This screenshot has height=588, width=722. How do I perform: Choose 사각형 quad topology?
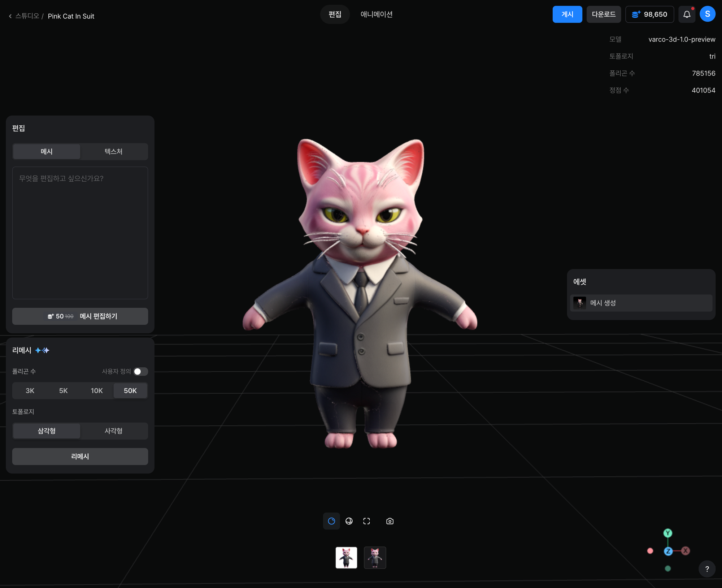tap(113, 431)
